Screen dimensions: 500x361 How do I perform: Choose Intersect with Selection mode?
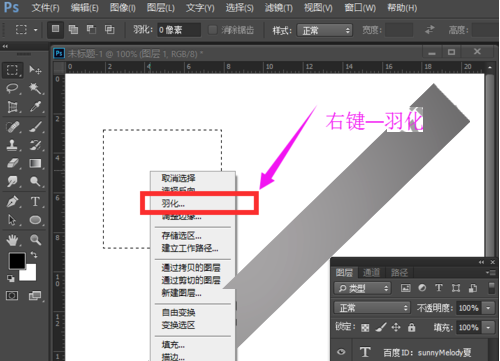110,30
